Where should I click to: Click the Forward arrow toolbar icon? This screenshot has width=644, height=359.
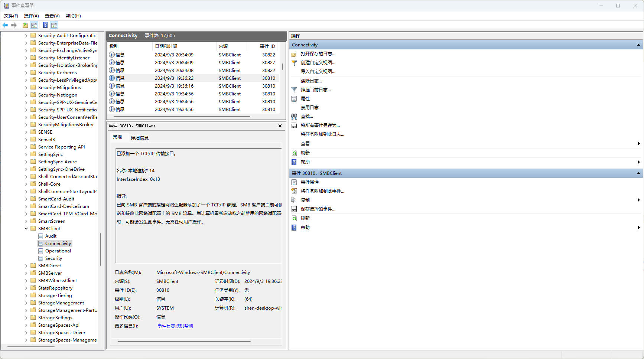click(x=14, y=25)
